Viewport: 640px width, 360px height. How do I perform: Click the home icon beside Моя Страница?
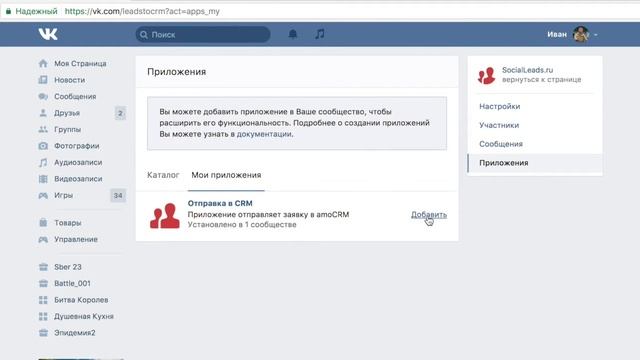[x=43, y=63]
